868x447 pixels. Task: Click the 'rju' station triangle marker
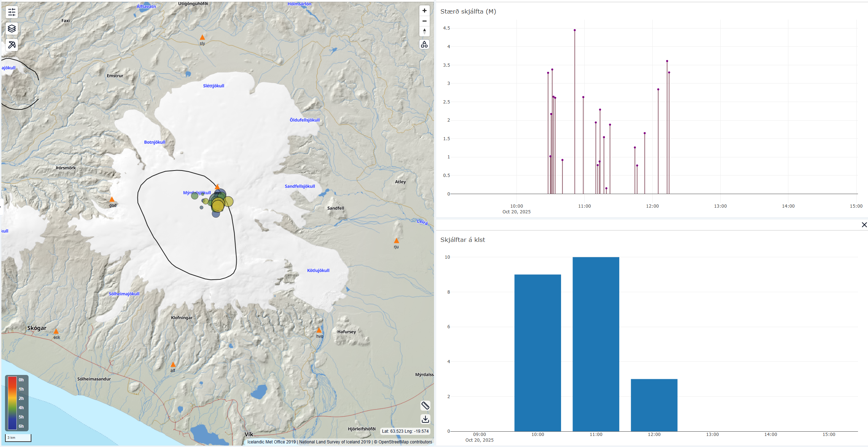point(396,241)
